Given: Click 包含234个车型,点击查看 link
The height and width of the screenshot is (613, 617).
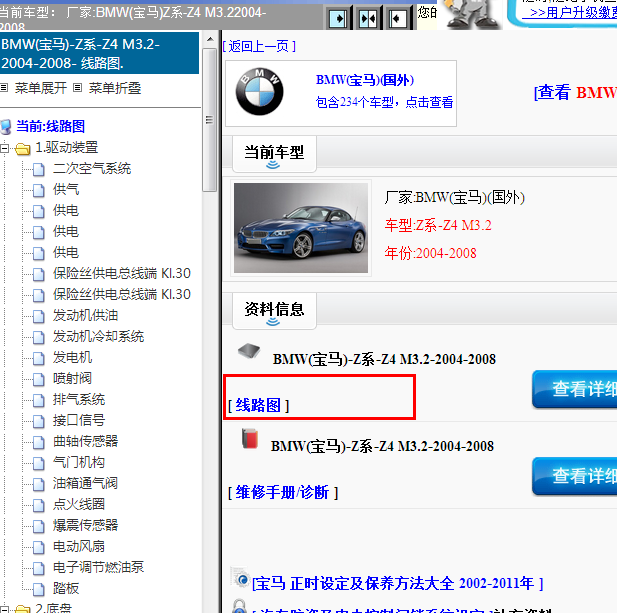Looking at the screenshot, I should [x=384, y=102].
